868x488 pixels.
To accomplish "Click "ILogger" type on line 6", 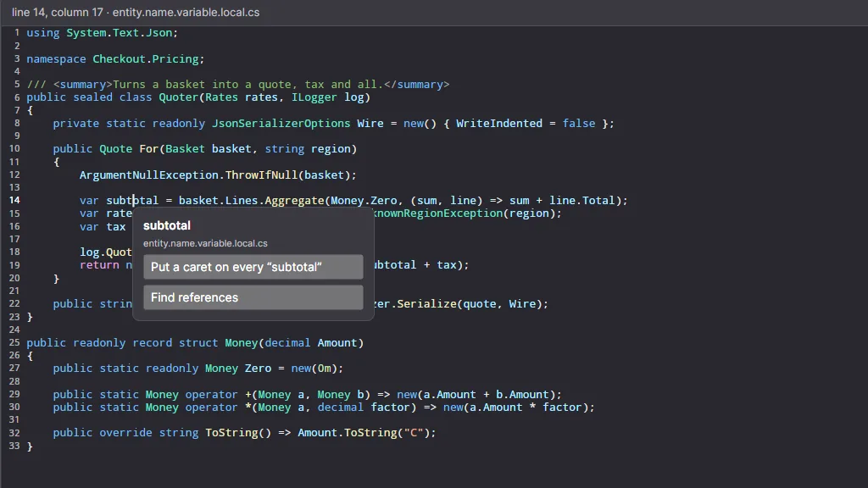I will tap(314, 97).
